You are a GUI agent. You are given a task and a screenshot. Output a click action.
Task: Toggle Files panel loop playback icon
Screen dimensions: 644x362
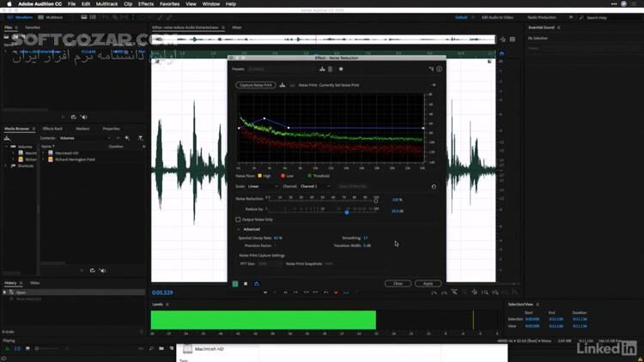coord(73,117)
